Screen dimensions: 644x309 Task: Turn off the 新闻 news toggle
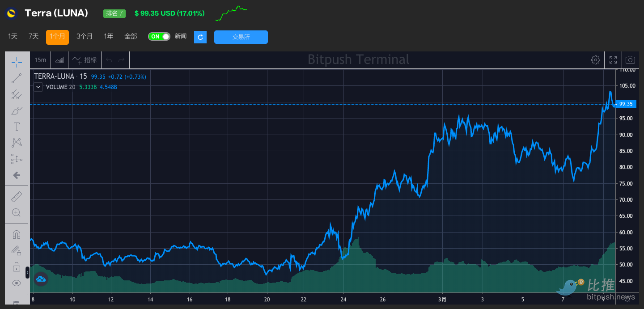click(159, 37)
